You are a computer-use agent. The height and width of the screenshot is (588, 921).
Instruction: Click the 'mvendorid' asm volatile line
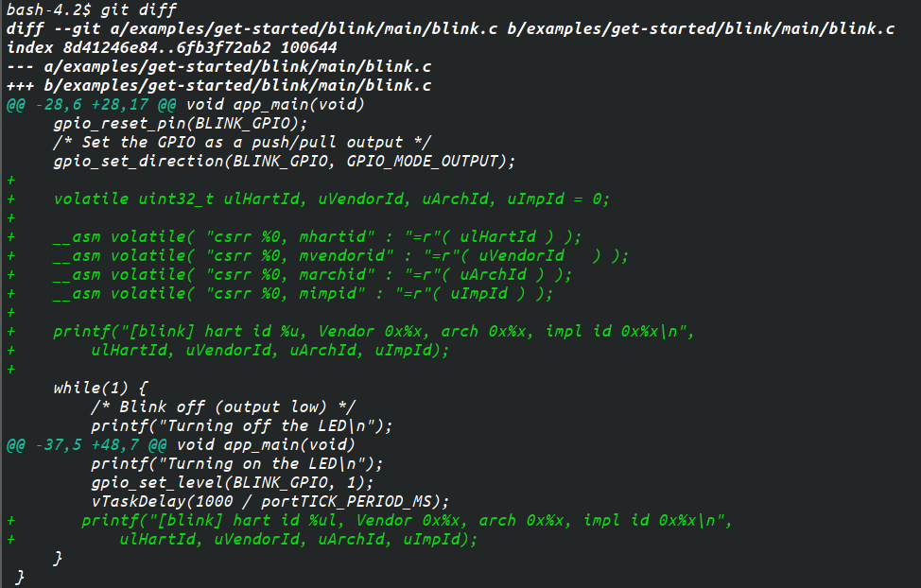(x=340, y=255)
